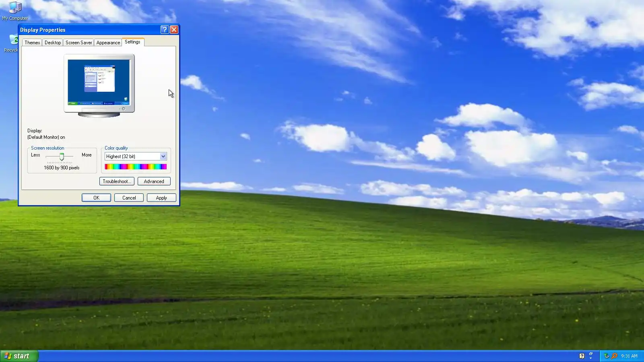
Task: Click the 'Less' resolution label
Action: click(x=35, y=155)
